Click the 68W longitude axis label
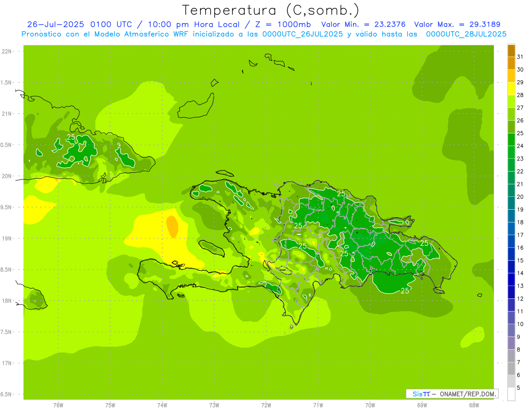This screenshot has width=532, height=411. [474, 405]
